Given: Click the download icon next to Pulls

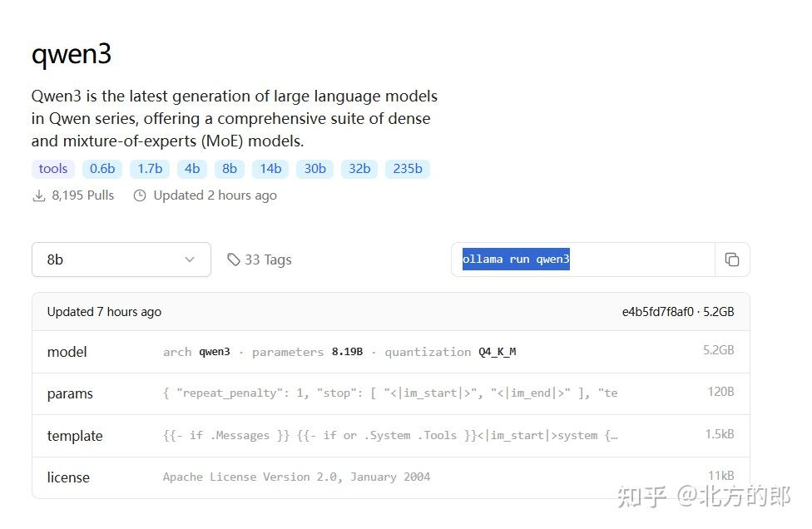Looking at the screenshot, I should tap(38, 195).
